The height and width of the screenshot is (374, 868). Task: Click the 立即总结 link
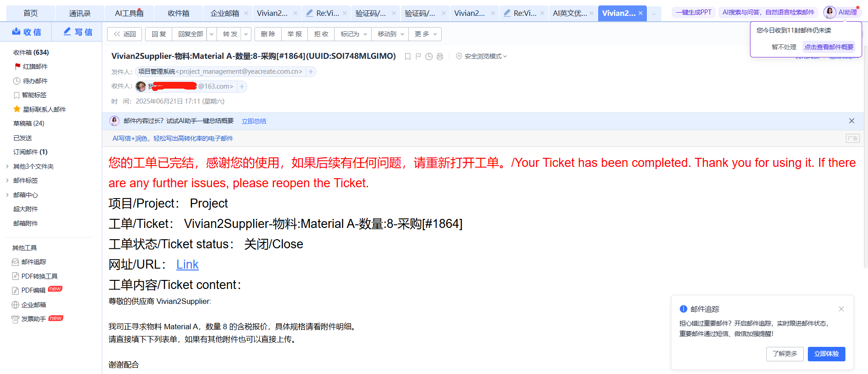254,121
